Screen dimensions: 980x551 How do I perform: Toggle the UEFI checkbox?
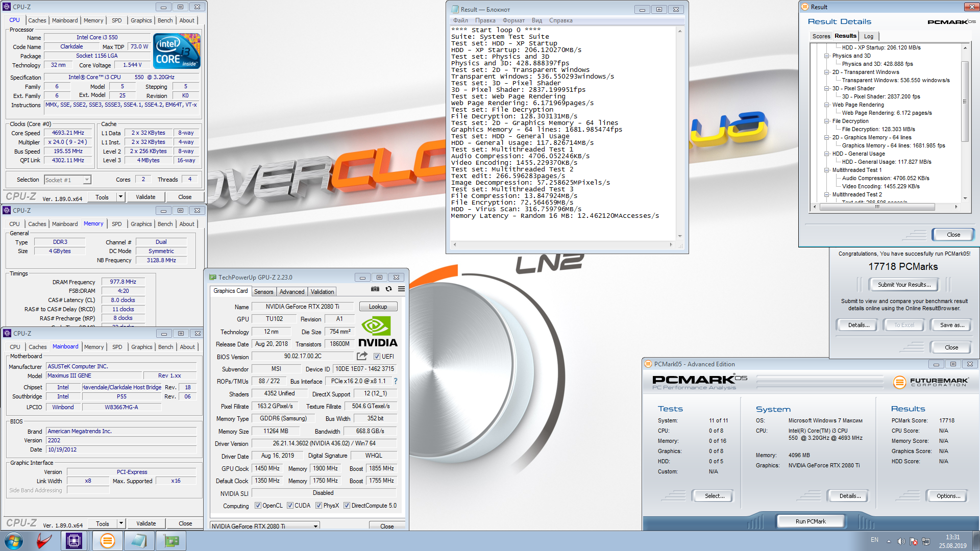(377, 357)
